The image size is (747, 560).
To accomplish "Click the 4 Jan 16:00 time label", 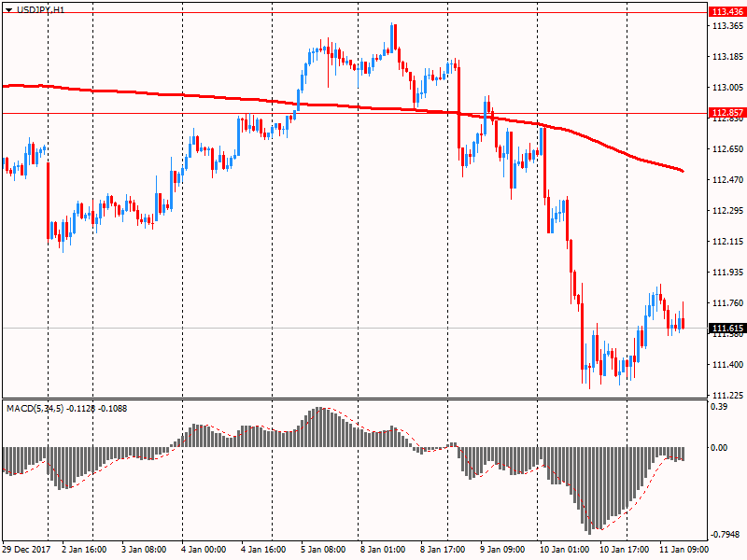I will (263, 549).
